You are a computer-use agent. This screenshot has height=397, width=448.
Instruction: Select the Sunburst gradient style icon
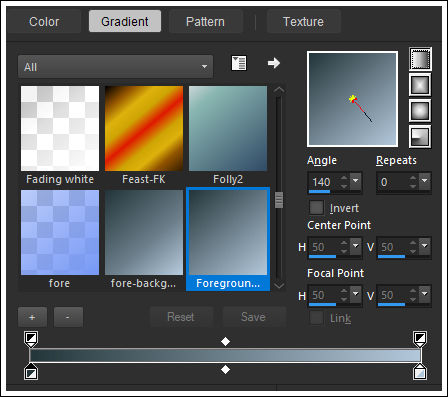420,111
